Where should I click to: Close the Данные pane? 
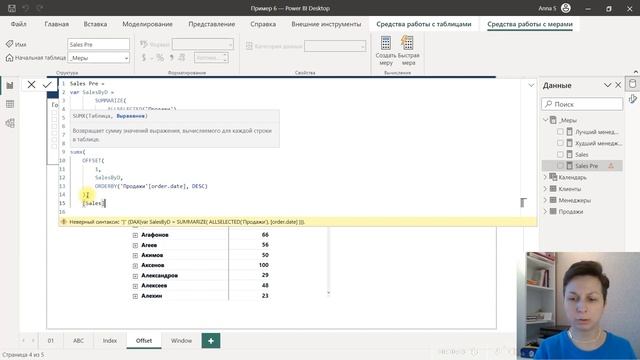click(618, 85)
